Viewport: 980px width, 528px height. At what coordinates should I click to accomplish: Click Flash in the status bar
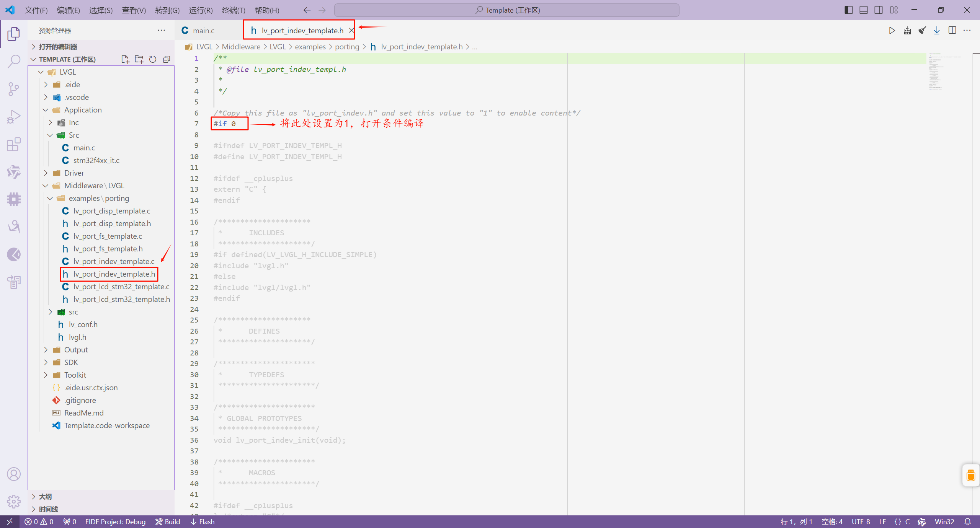coord(203,521)
